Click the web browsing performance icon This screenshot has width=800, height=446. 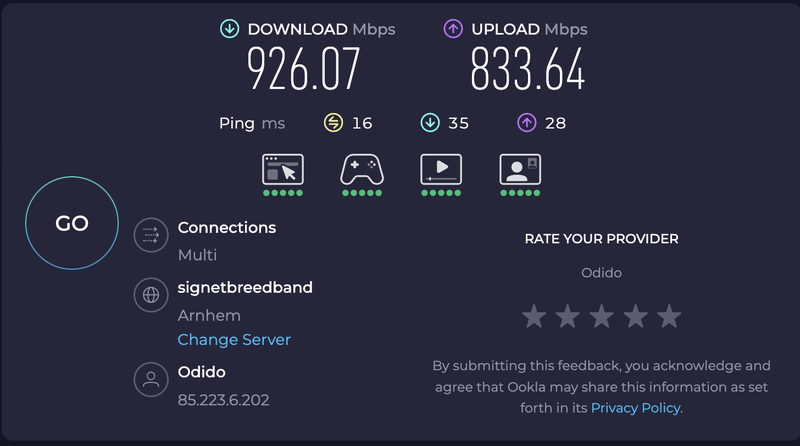tap(283, 169)
